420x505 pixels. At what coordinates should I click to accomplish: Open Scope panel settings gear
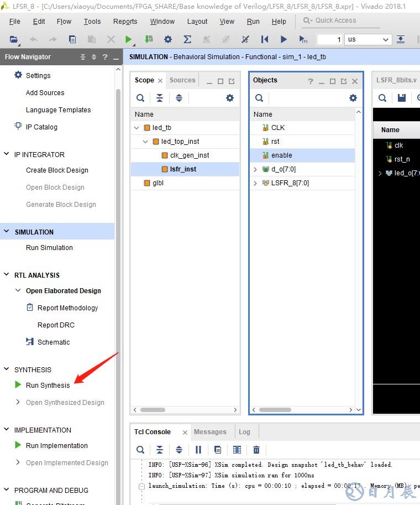coord(230,98)
